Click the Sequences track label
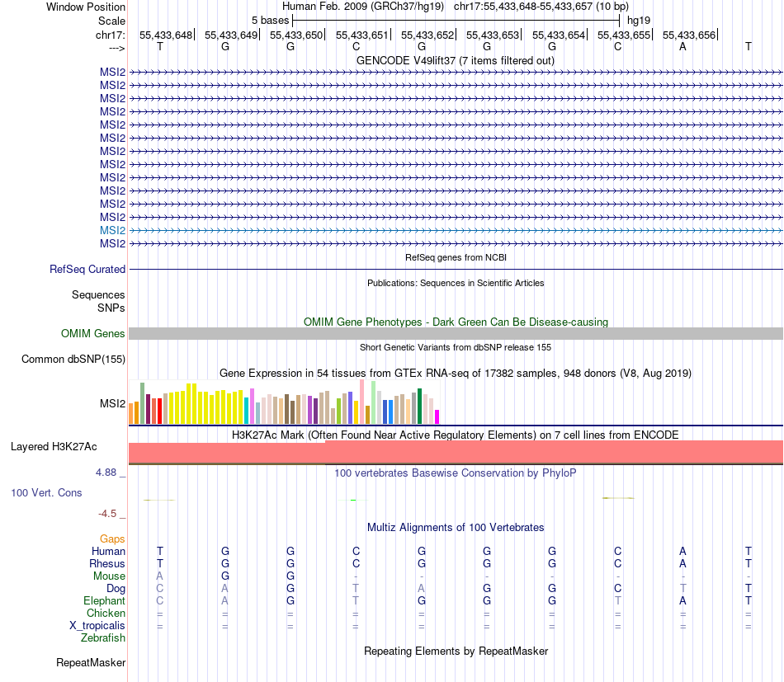Screen dimensions: 784x682 pyautogui.click(x=98, y=294)
